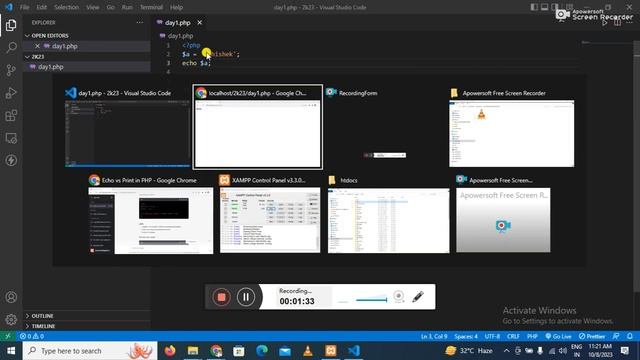Viewport: 640px width, 360px height.
Task: Toggle panel layout icon in title bar
Action: 544,7
